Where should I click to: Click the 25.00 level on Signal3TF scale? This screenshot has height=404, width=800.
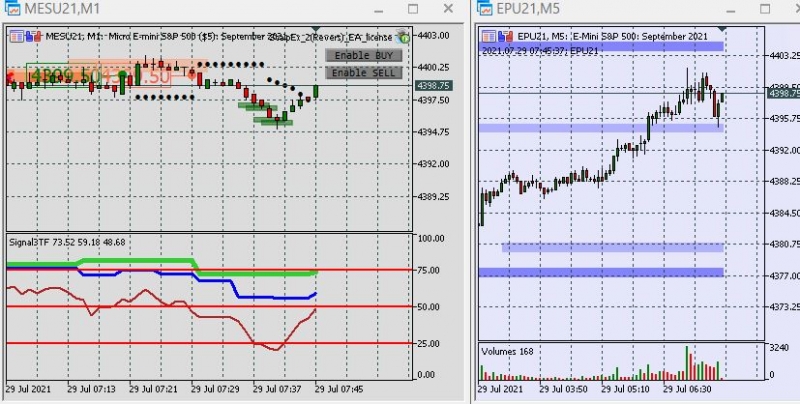point(429,343)
